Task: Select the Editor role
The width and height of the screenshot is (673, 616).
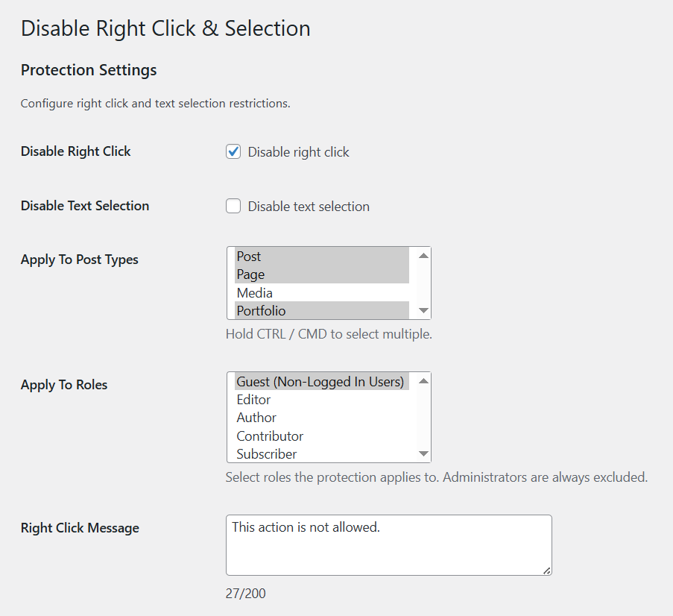Action: 253,400
